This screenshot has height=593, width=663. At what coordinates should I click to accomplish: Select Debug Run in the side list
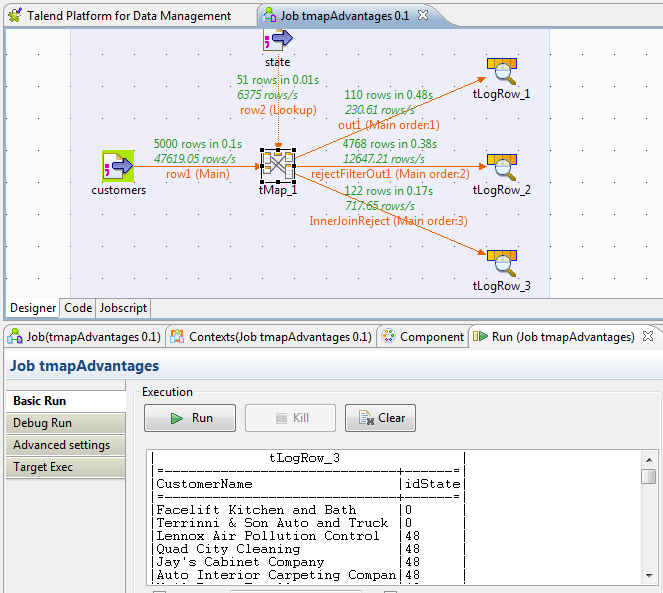point(66,423)
